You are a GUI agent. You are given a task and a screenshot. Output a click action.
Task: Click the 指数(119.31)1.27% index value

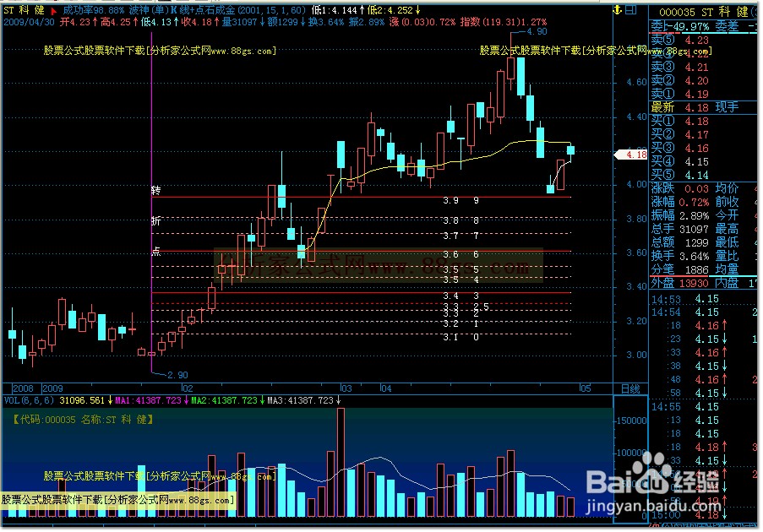(504, 22)
